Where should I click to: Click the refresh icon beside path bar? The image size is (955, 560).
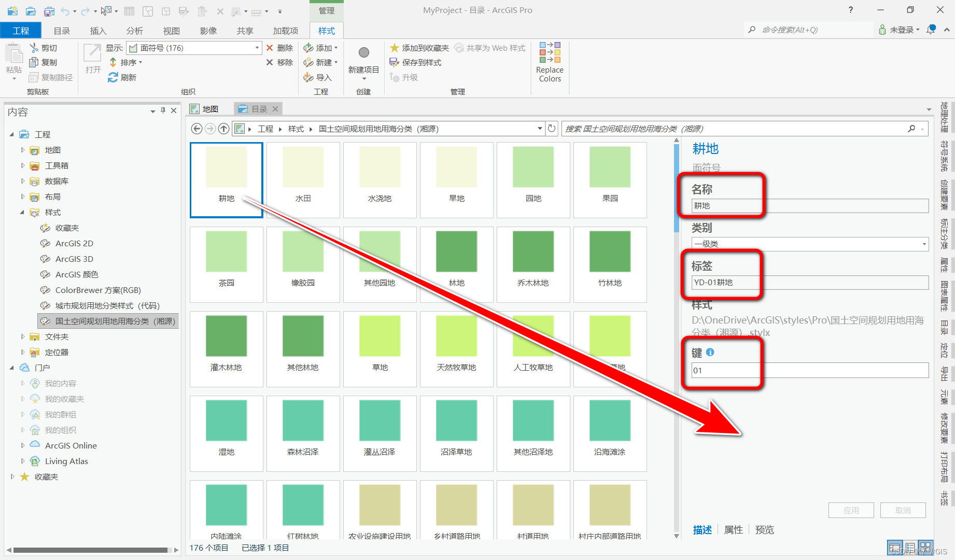click(x=552, y=129)
